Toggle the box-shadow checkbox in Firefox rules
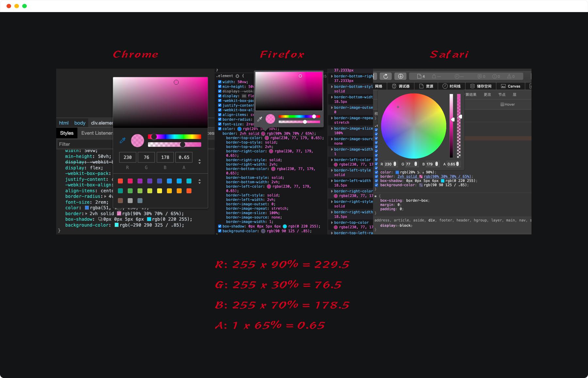 220,226
